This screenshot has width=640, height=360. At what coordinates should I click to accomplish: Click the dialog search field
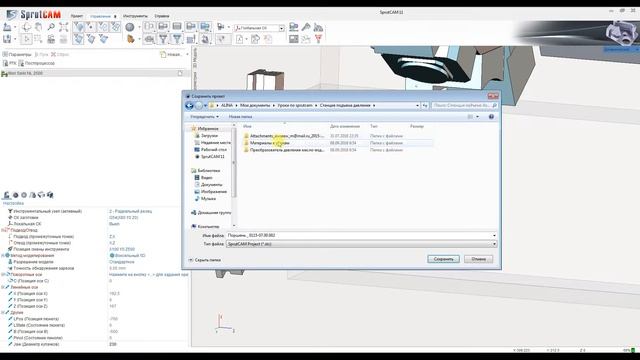pyautogui.click(x=464, y=105)
